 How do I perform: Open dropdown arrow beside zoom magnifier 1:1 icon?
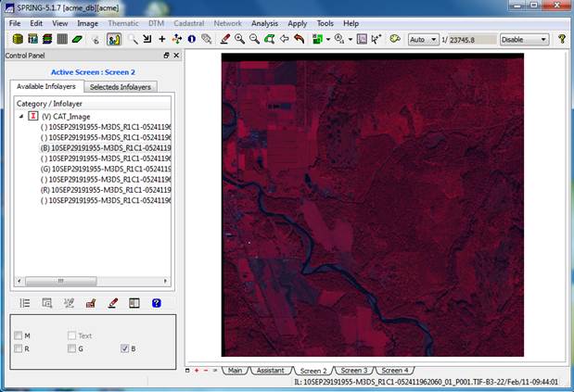(351, 40)
